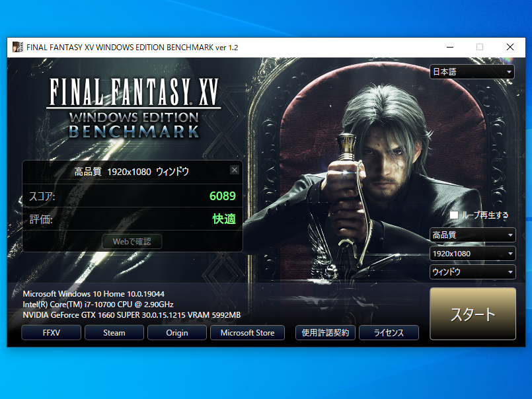This screenshot has width=532, height=399.
Task: Close the score results panel
Action: click(234, 170)
